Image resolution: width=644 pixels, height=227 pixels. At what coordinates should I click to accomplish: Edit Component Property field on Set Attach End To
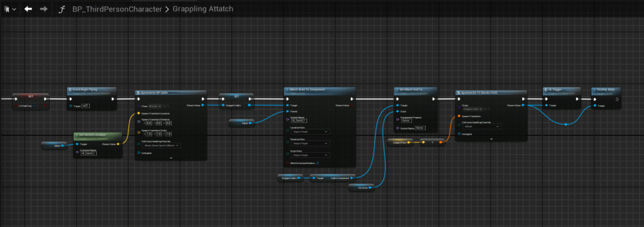coord(407,121)
